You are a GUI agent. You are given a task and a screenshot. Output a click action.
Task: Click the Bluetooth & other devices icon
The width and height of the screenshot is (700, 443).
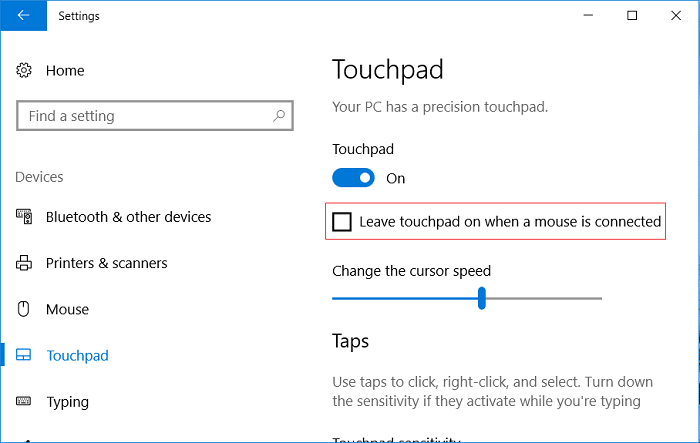point(25,217)
